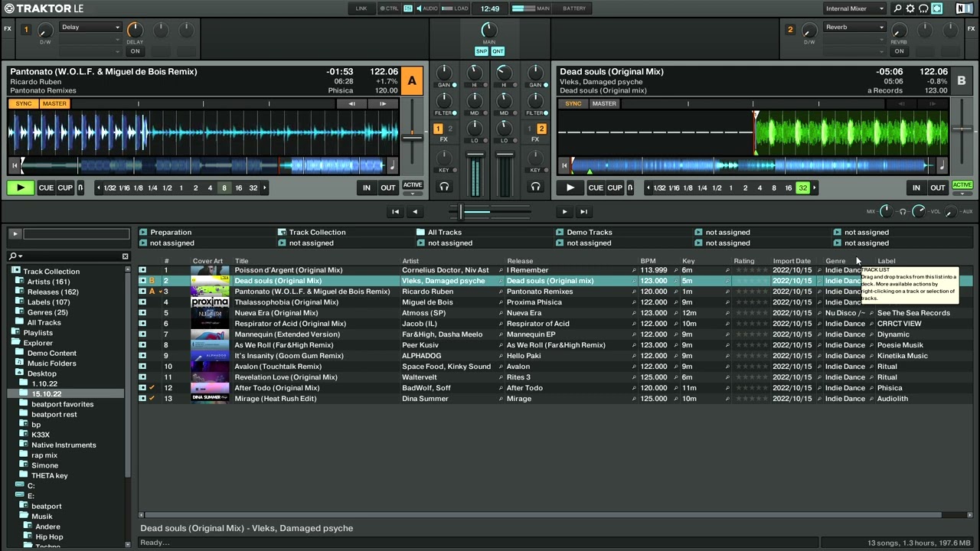Click the CUE button on Deck A
The image size is (980, 551).
[x=46, y=187]
